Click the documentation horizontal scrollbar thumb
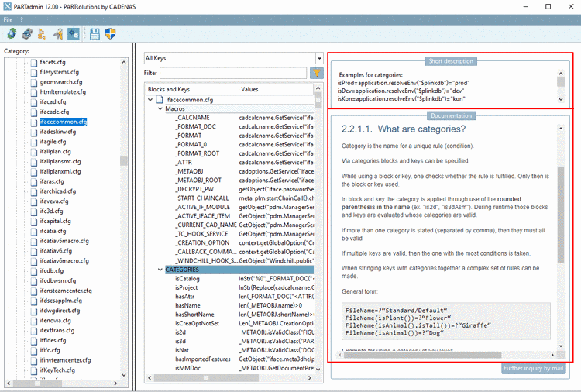 click(422, 355)
